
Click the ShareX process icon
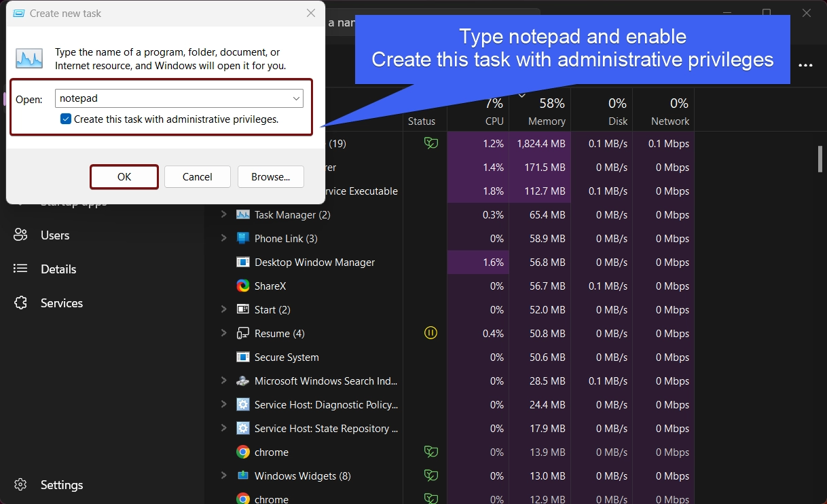243,286
